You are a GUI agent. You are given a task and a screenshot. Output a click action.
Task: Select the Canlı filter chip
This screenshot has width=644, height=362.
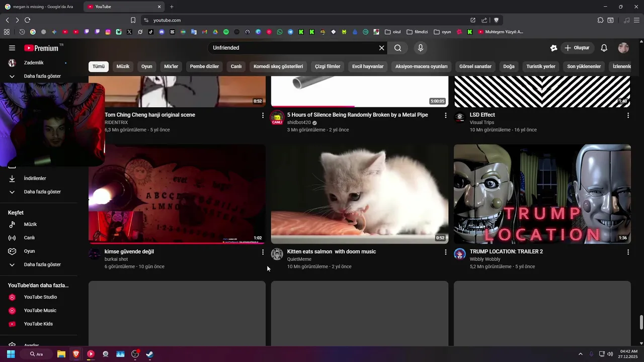pos(236,66)
